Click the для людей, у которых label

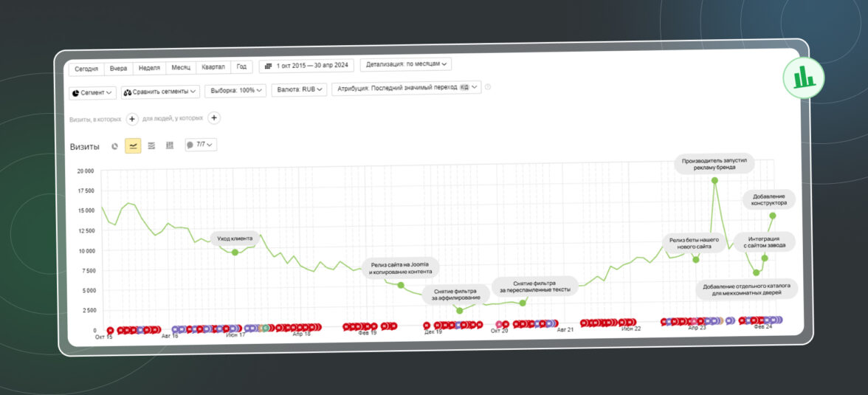[173, 119]
